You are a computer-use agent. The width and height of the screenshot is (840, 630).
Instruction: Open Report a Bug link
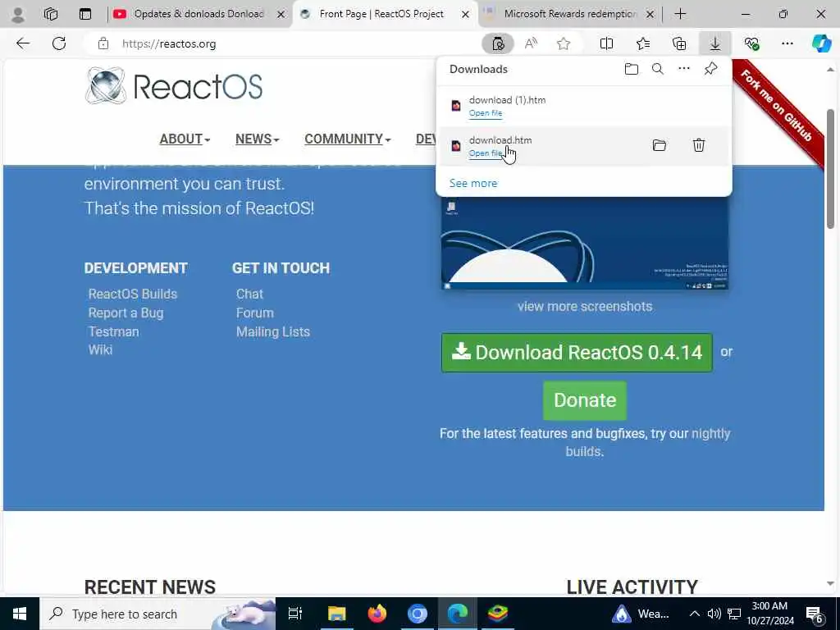click(126, 313)
